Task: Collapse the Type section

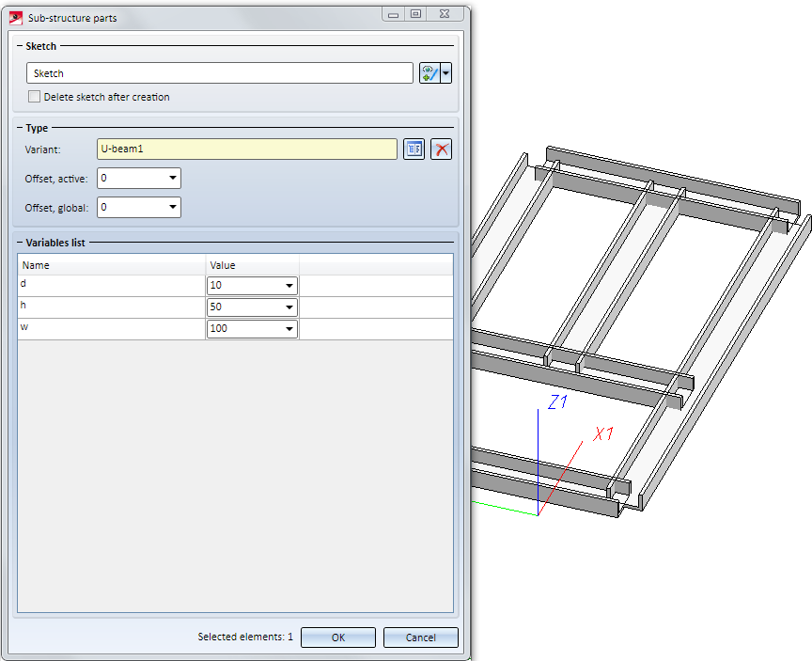Action: (x=21, y=128)
